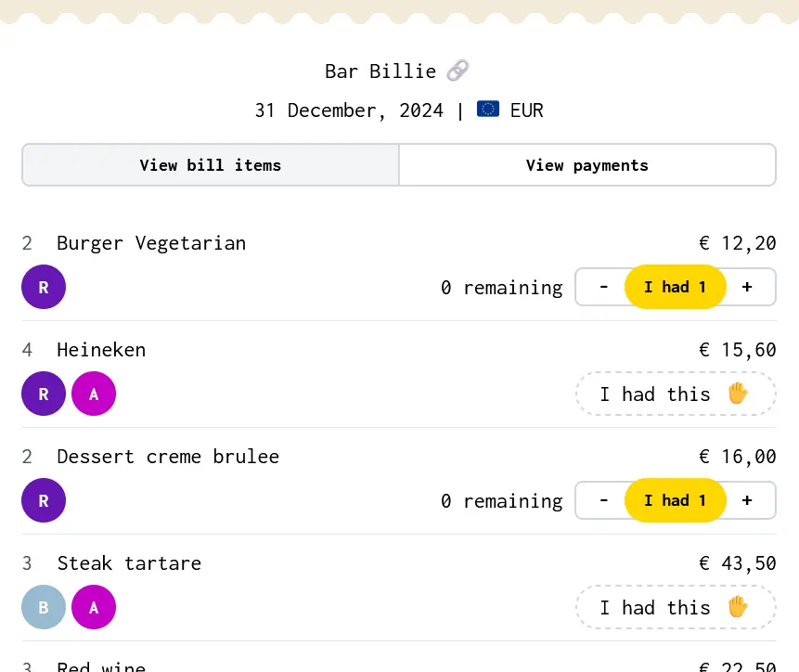Click the B avatar under Steak tartare

click(x=44, y=607)
